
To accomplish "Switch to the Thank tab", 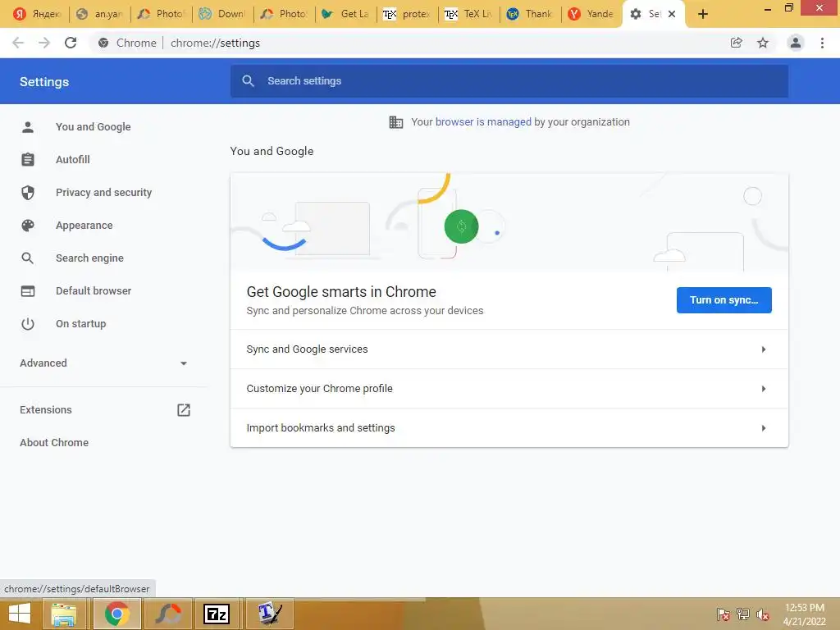I will (x=531, y=14).
